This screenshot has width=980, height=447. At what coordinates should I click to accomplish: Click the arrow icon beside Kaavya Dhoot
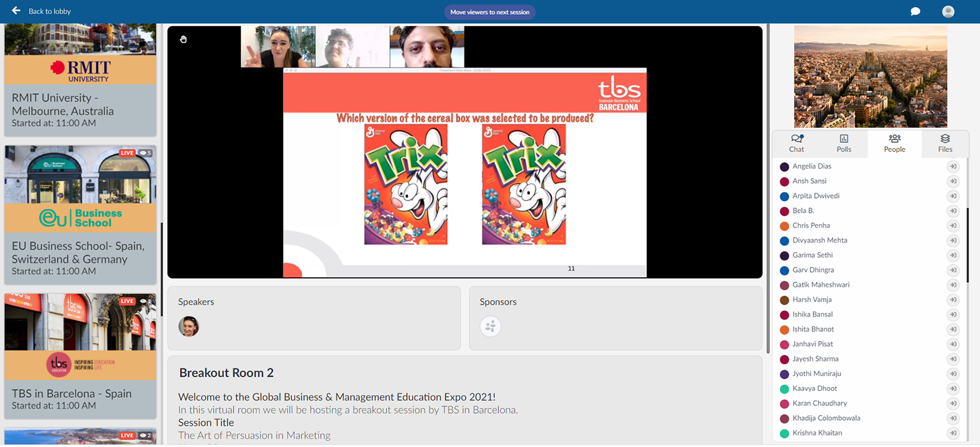click(953, 389)
